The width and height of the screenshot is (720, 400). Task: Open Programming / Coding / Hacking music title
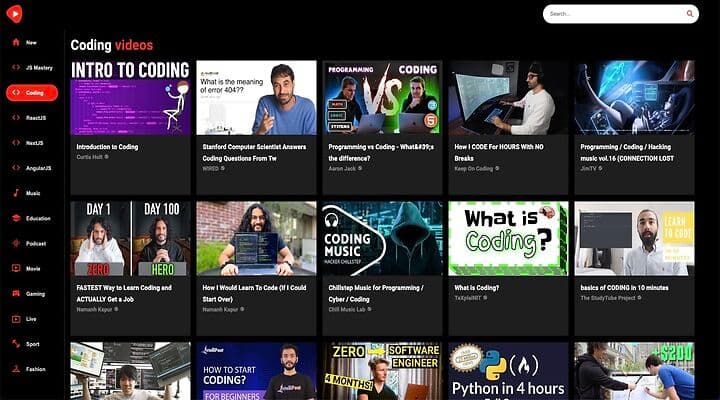[x=627, y=152]
